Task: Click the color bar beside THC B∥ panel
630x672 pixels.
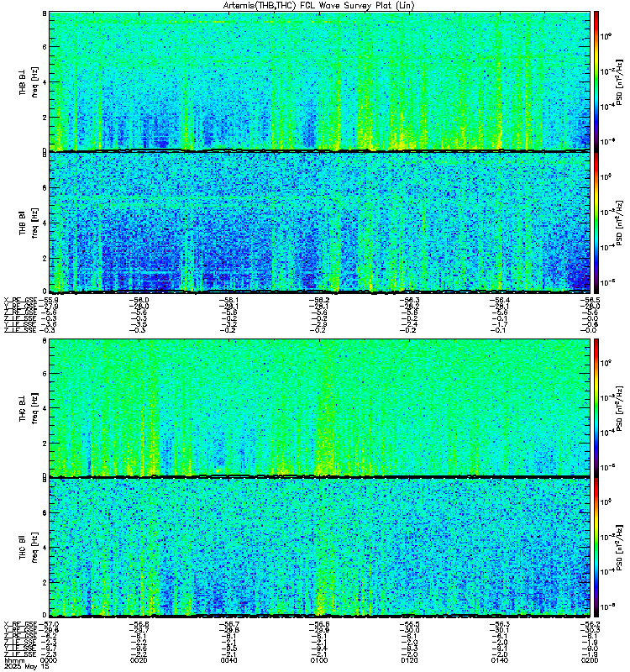Action: point(596,548)
